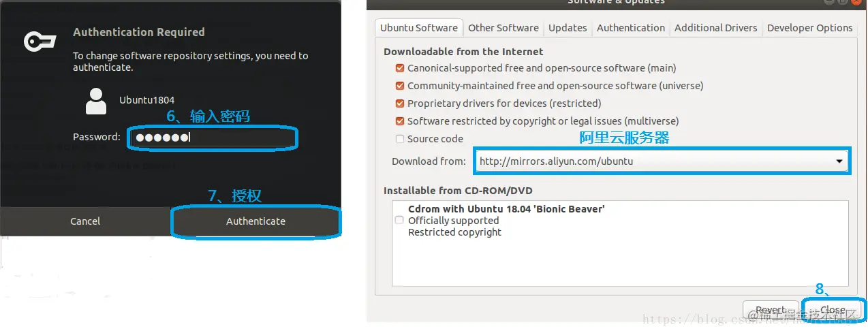868x333 pixels.
Task: Toggle Software restricted by copyright (multiverse) checkbox
Action: point(400,121)
